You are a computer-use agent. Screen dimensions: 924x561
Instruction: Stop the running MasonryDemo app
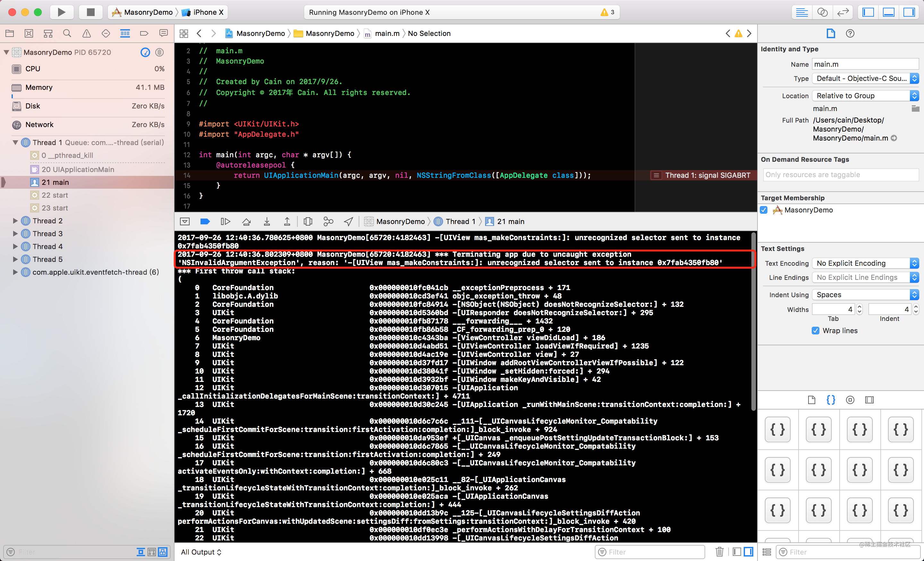tap(91, 12)
